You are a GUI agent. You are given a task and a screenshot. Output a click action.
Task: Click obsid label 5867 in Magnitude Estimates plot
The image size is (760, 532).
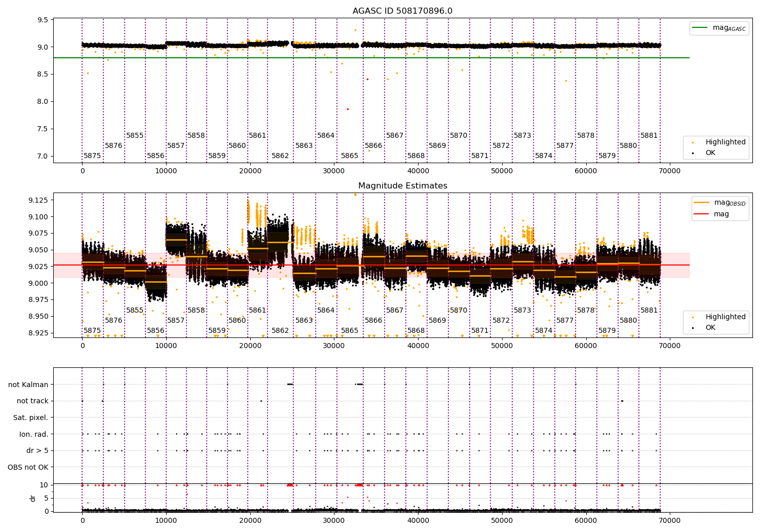tap(395, 311)
